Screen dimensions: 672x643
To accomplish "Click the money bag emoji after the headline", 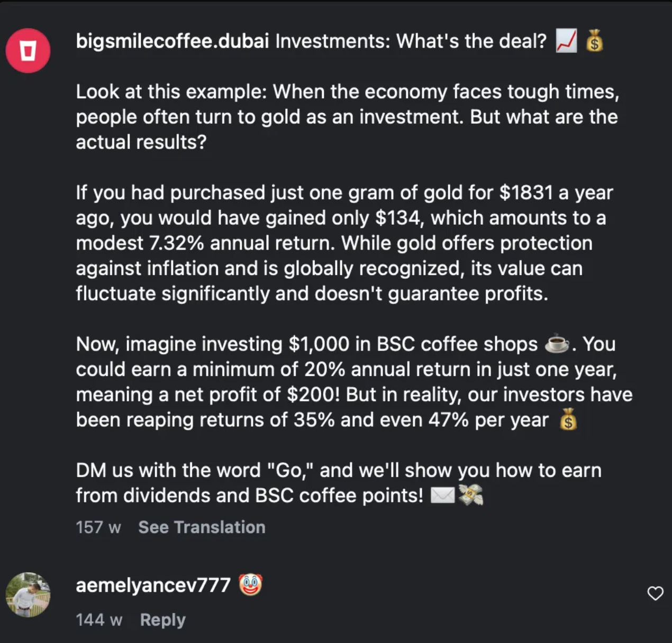I will coord(595,41).
